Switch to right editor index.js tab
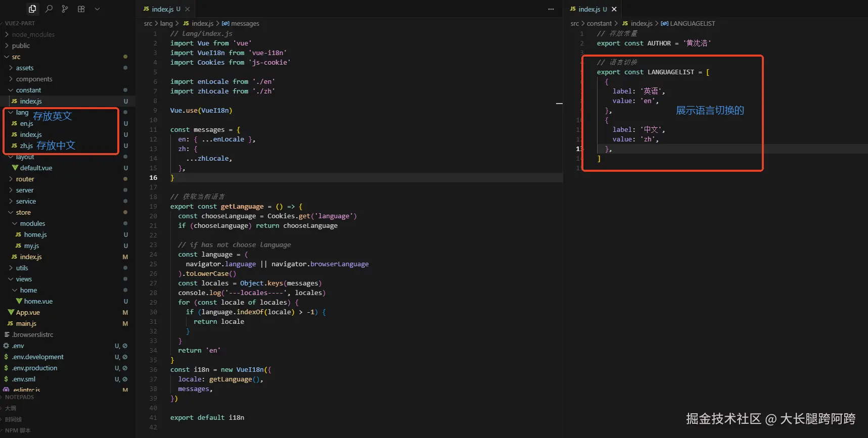This screenshot has height=438, width=868. tap(592, 9)
